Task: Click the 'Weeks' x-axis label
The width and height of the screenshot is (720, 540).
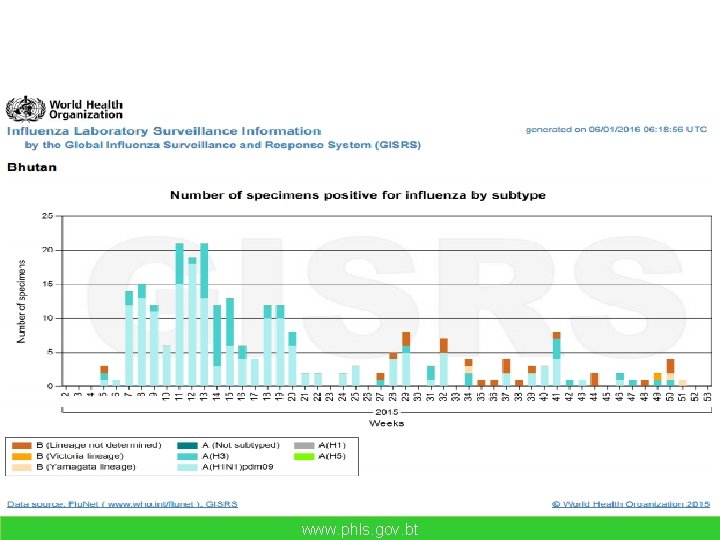Action: (x=387, y=423)
